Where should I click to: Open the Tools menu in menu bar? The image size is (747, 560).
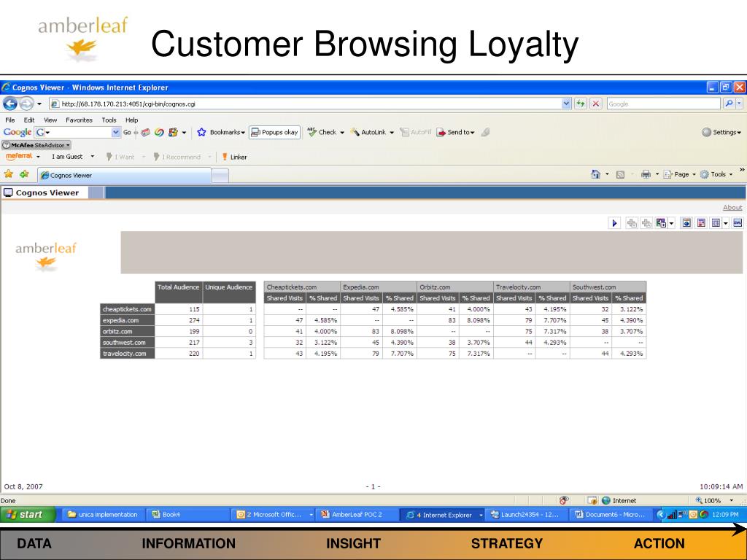pyautogui.click(x=109, y=120)
